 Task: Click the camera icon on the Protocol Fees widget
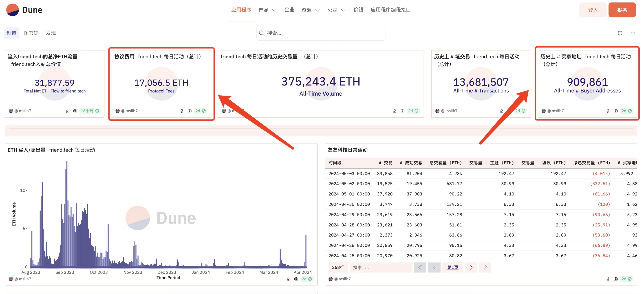pyautogui.click(x=190, y=111)
